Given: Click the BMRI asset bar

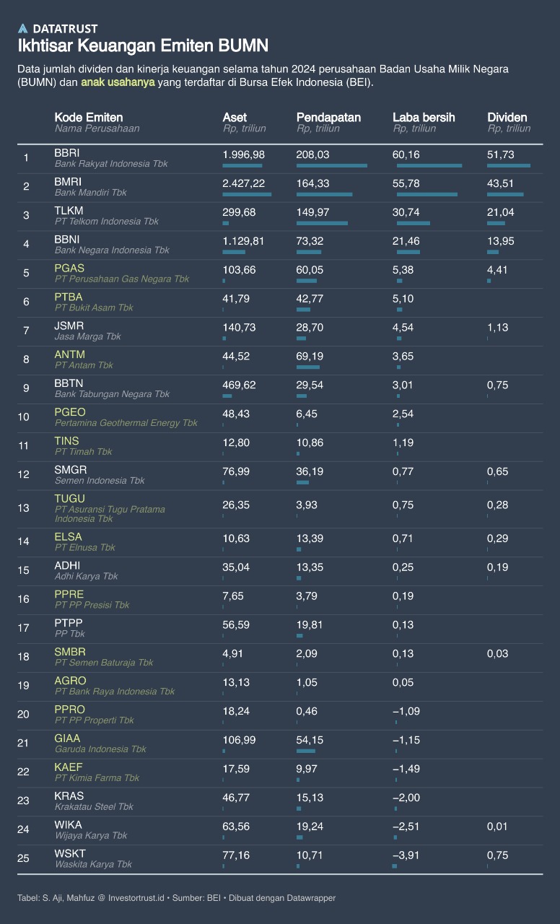Looking at the screenshot, I should pyautogui.click(x=247, y=194).
